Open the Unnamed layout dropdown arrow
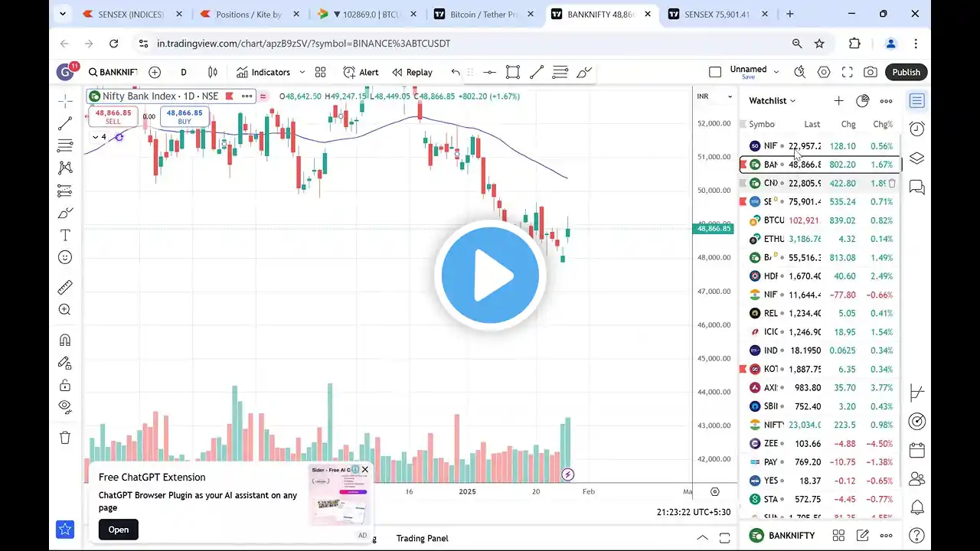980x551 pixels. point(776,72)
